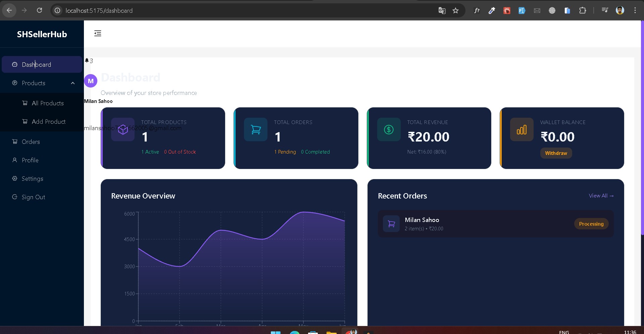Screen dimensions: 644x334
Task: Collapse the sidebar with the menu-fold icon
Action: 98,33
